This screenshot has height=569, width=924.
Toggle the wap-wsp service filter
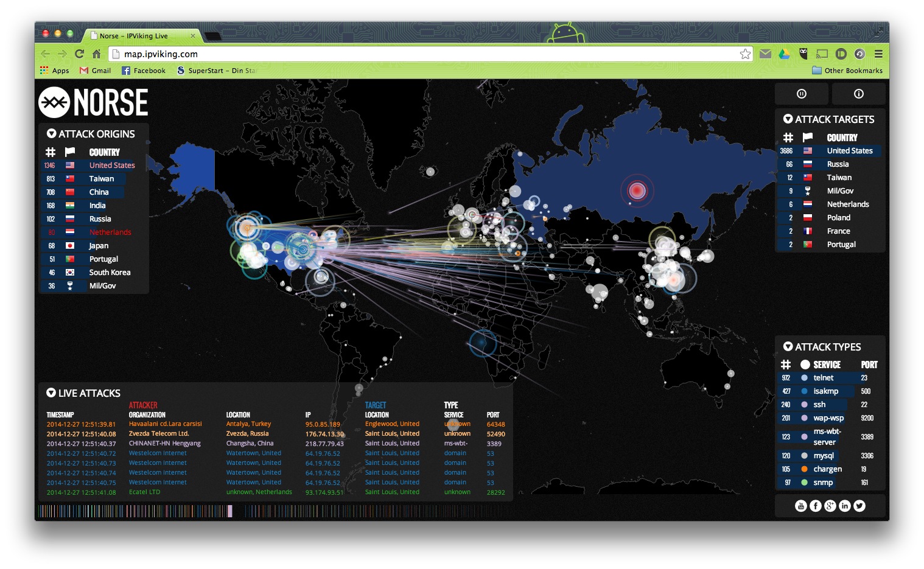tap(804, 418)
